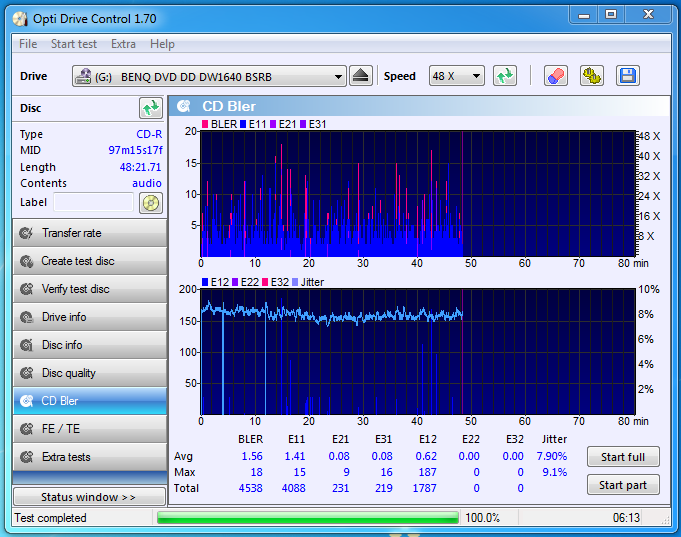681x537 pixels.
Task: Click the disc type value CD-R
Action: (149, 134)
